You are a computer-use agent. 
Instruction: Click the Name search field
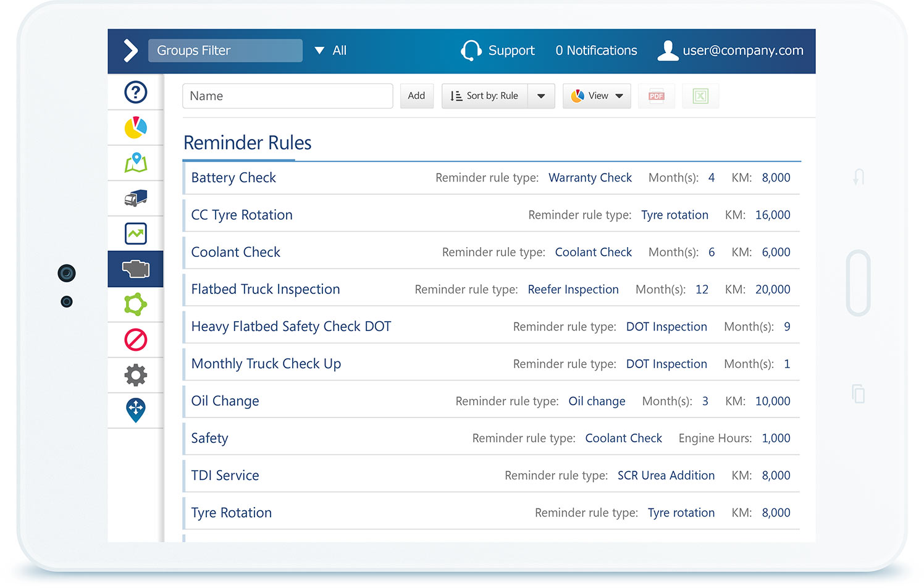click(x=288, y=96)
